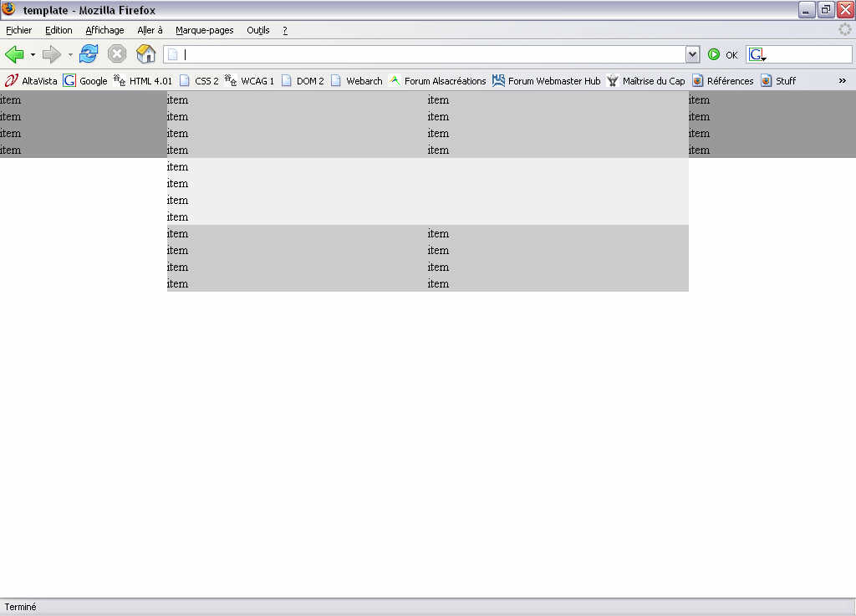Open the Forum Webmaster Hub bookmark

click(546, 81)
